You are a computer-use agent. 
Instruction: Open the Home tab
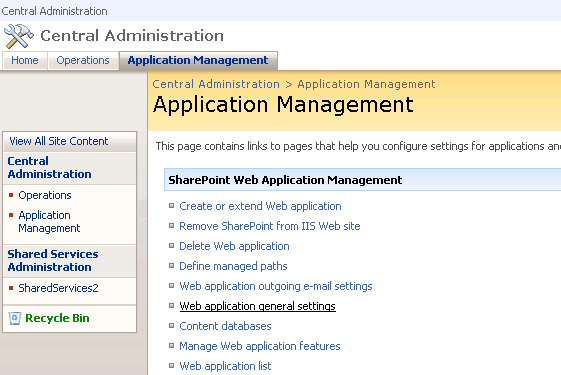click(25, 60)
